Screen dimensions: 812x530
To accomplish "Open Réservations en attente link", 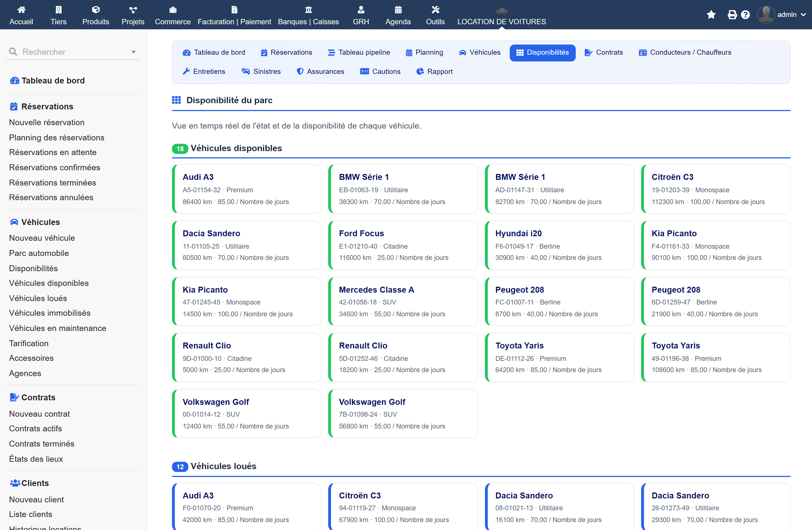I will [53, 152].
